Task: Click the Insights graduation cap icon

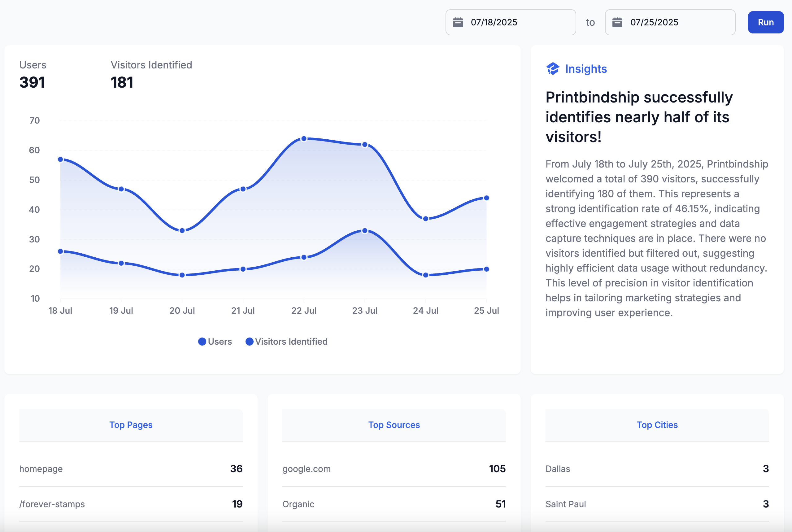Action: pyautogui.click(x=553, y=69)
